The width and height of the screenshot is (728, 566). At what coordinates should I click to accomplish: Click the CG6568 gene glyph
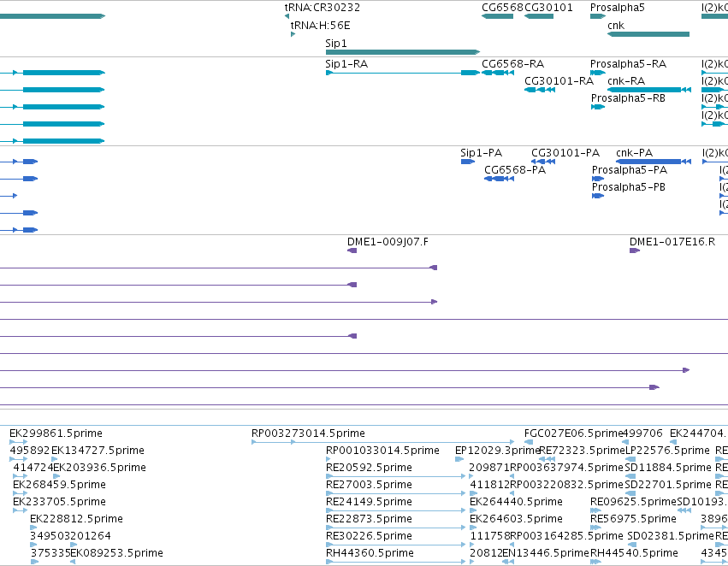[497, 16]
